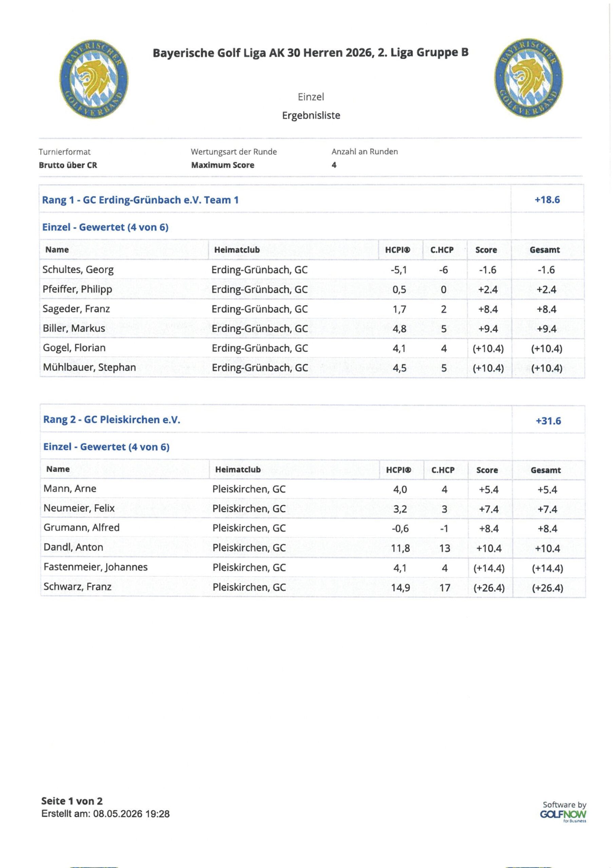
Task: Click HCPI value '4,5' for Mühlbauer
Action: pos(400,368)
